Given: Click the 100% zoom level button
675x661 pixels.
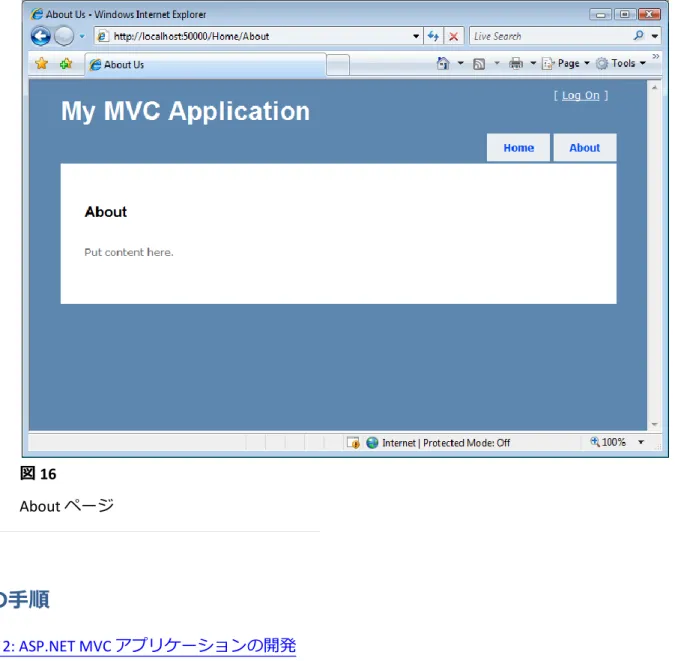Looking at the screenshot, I should point(608,442).
